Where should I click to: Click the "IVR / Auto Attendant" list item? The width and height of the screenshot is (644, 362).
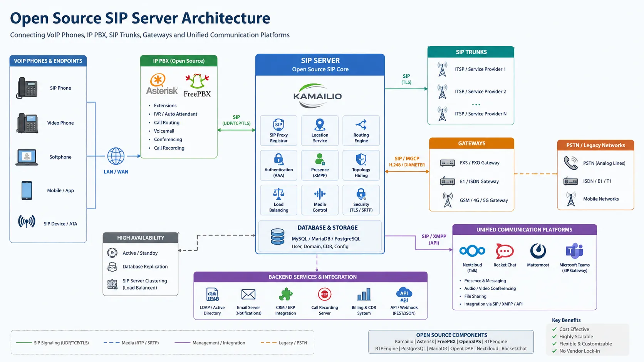pyautogui.click(x=176, y=114)
